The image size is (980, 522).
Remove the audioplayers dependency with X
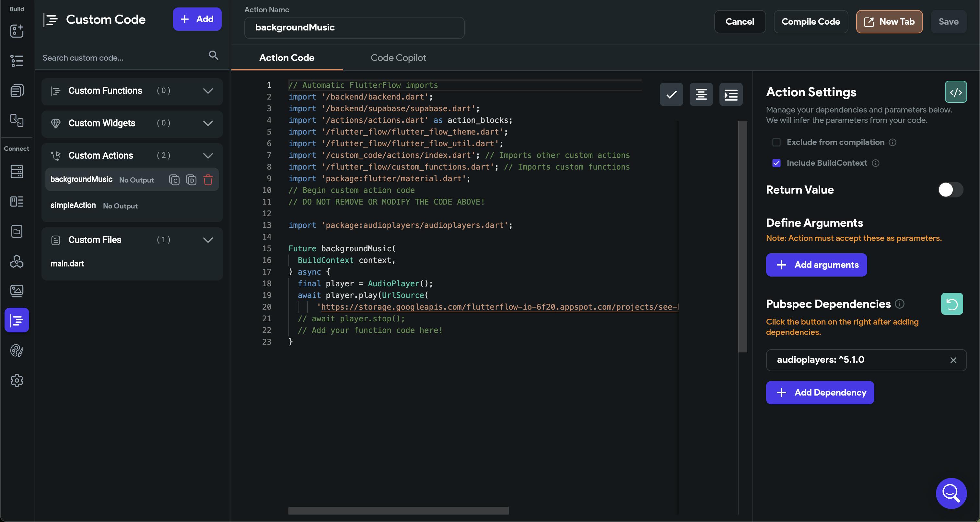point(953,360)
